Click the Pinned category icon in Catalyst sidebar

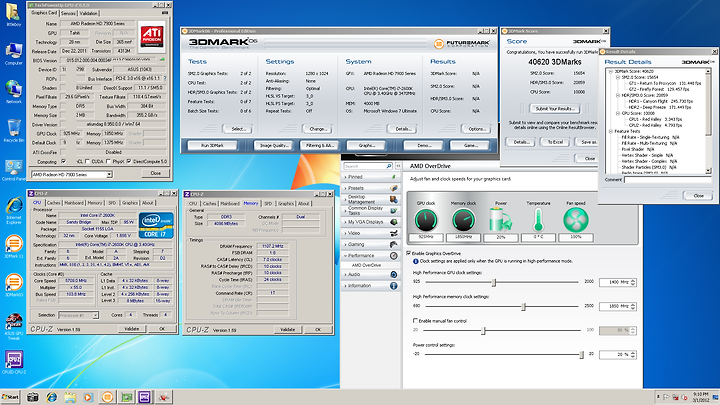(x=394, y=177)
